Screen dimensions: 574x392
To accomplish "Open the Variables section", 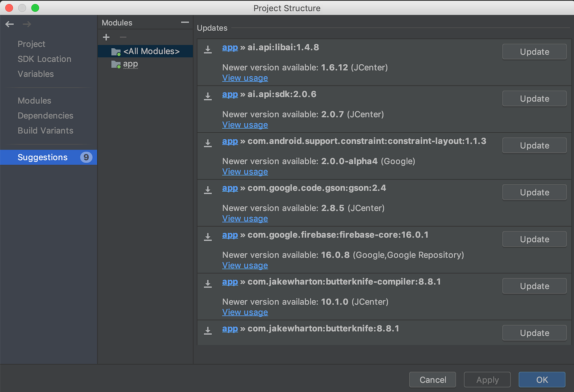I will (36, 74).
